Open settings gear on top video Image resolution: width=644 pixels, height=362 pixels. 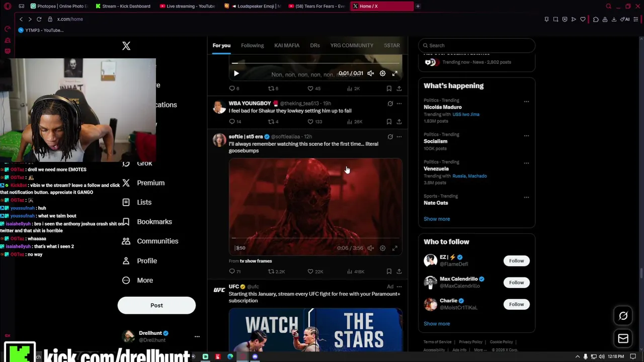(382, 73)
